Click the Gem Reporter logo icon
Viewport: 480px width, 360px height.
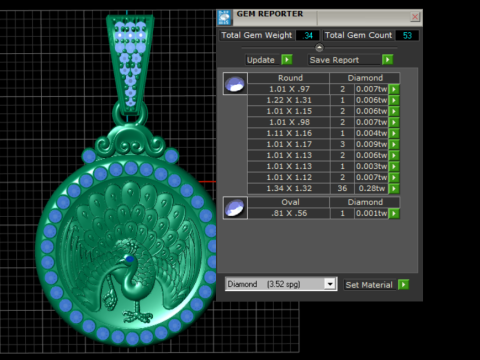tap(224, 17)
